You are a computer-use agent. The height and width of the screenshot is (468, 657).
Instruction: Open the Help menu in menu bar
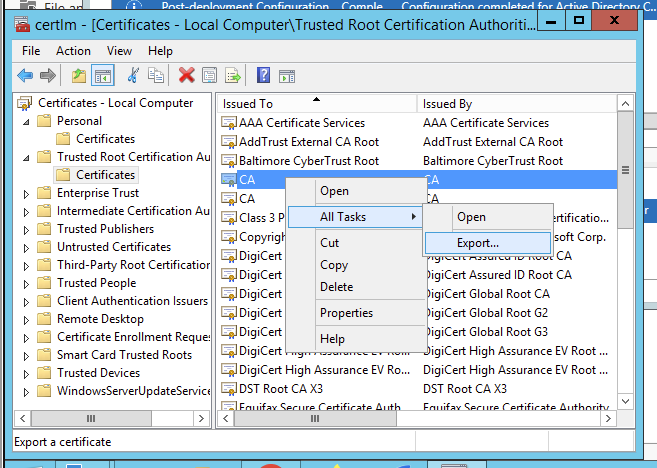tap(160, 51)
